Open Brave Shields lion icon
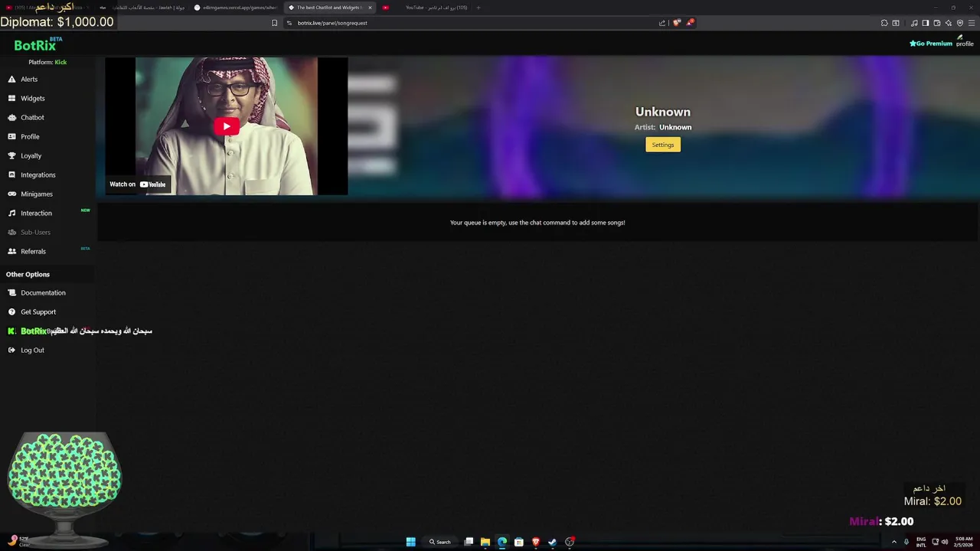The height and width of the screenshot is (551, 980). 676,23
